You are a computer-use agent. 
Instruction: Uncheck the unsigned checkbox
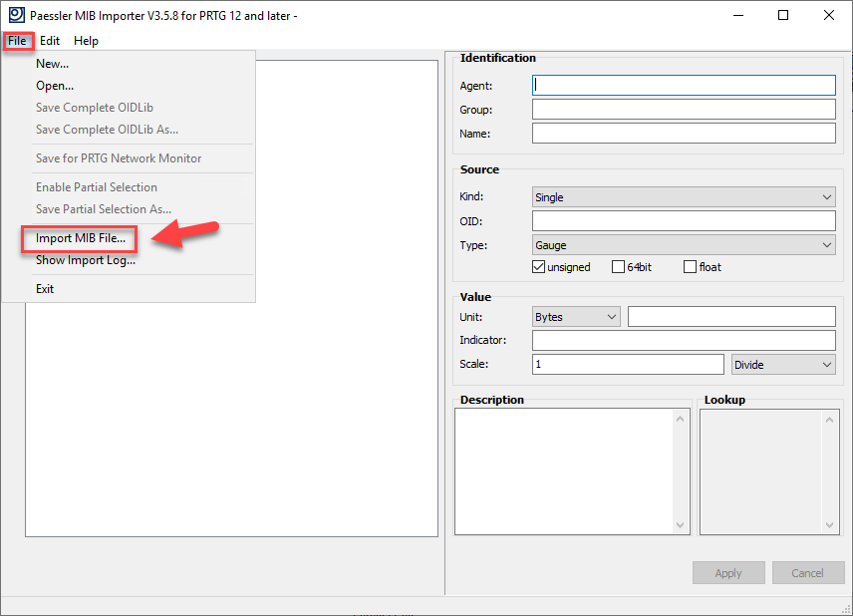point(539,266)
